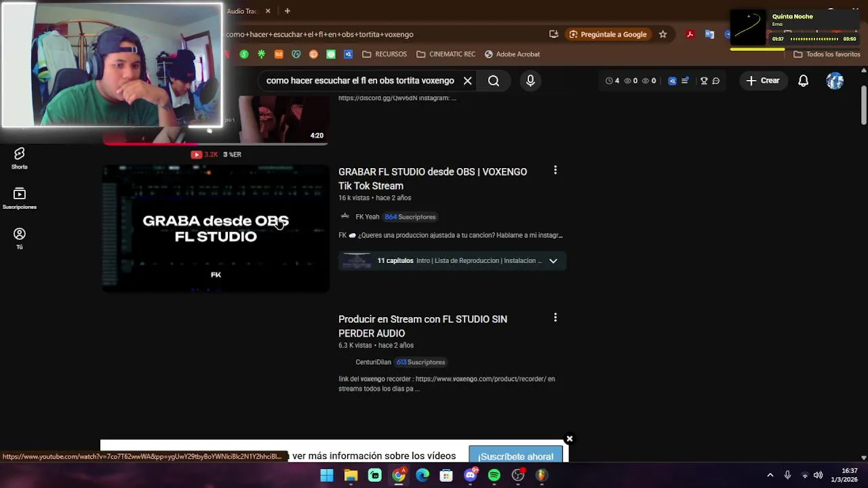The height and width of the screenshot is (488, 868).
Task: Open options menu for GRABAR FL STUDIO video
Action: pos(555,170)
